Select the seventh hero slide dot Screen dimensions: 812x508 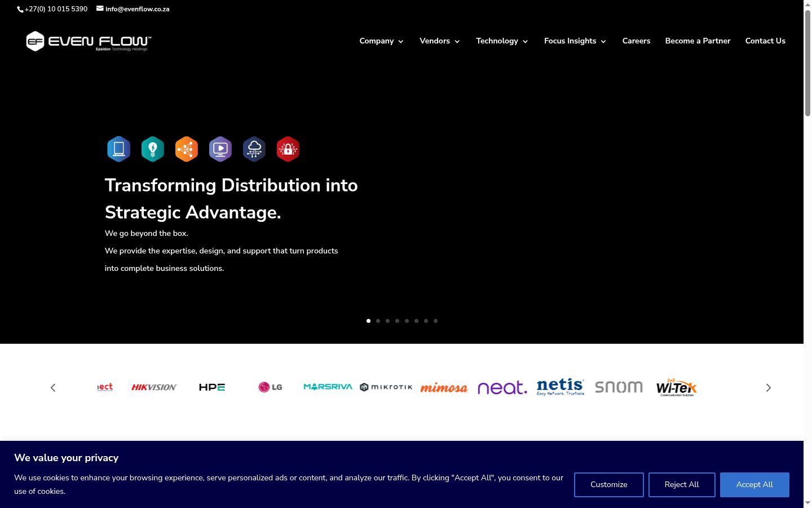[x=426, y=321]
